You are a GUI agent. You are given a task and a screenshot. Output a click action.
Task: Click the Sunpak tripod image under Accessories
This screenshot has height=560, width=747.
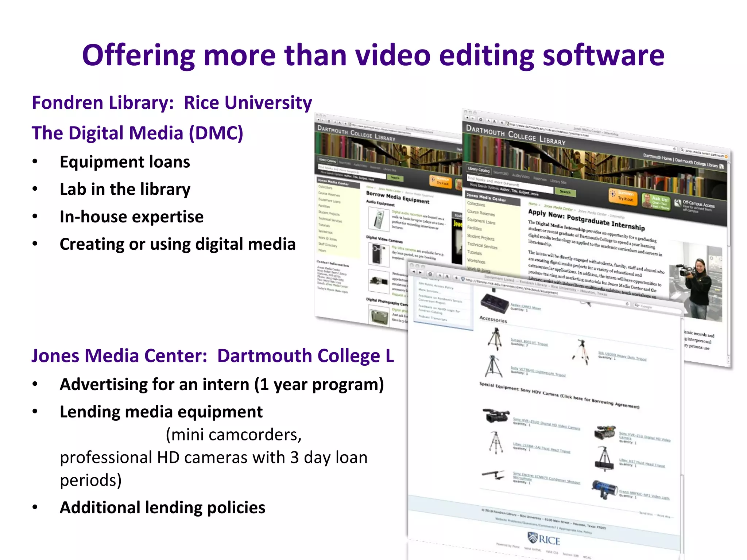tap(495, 339)
